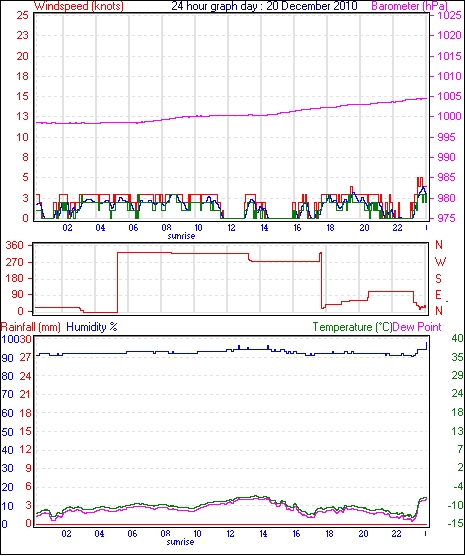Click the Barometer (hPa) axis title
465x556 pixels.
409,6
